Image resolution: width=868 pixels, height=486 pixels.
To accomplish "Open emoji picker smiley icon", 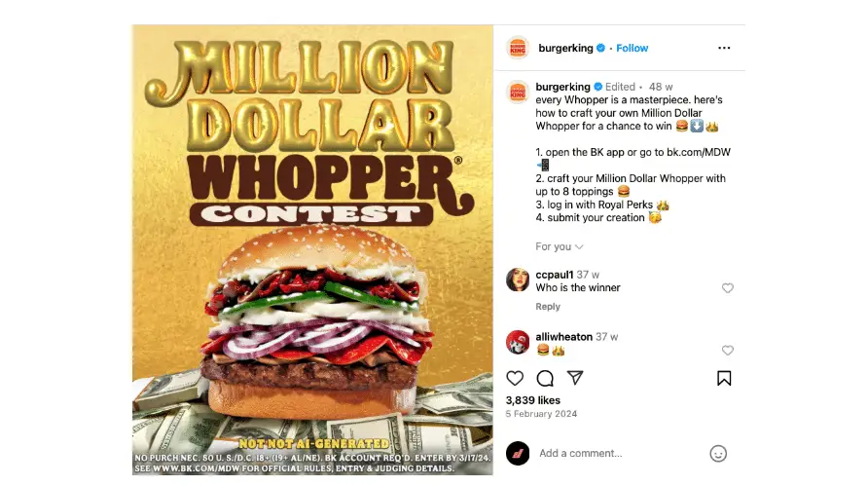I will tap(718, 453).
